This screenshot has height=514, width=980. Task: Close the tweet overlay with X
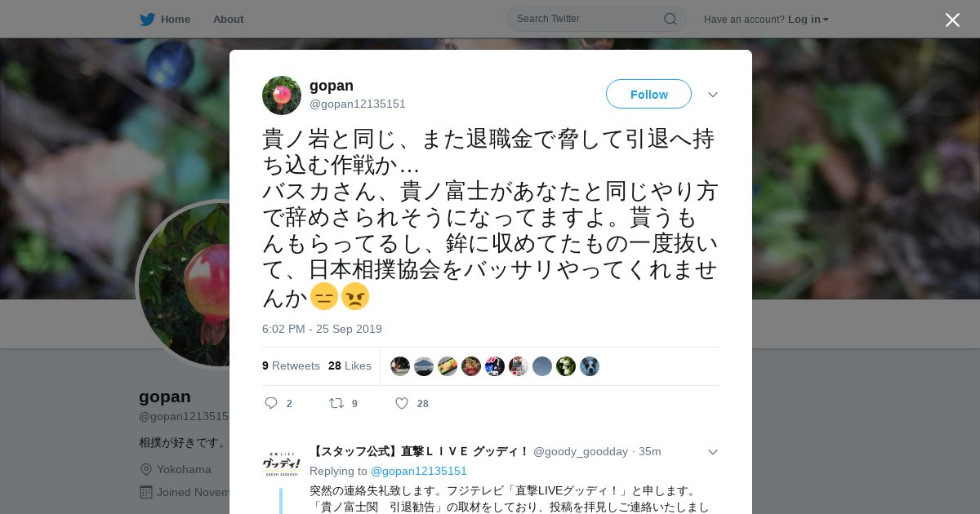pos(952,20)
